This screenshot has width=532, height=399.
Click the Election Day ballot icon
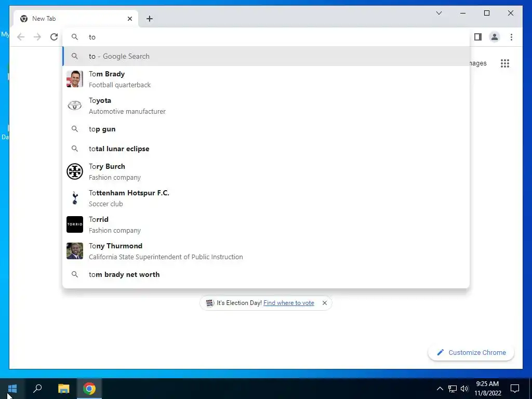pyautogui.click(x=210, y=303)
